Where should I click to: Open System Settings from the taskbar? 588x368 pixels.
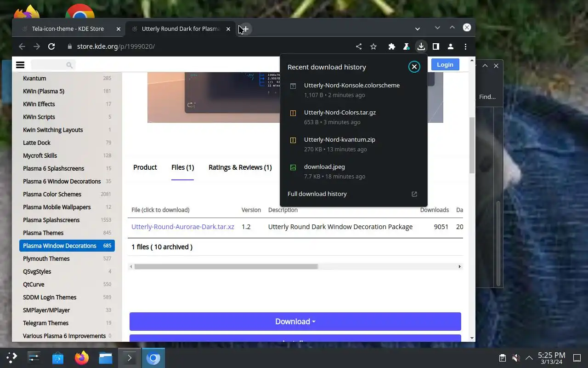(x=34, y=357)
